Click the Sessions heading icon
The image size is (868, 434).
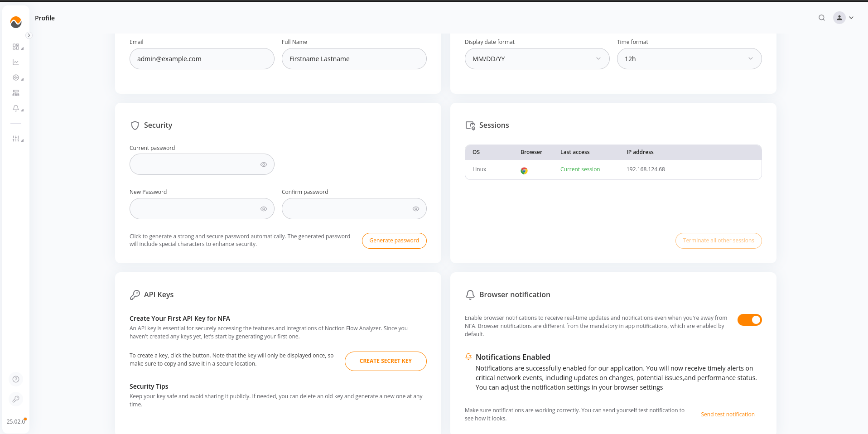[x=470, y=125]
